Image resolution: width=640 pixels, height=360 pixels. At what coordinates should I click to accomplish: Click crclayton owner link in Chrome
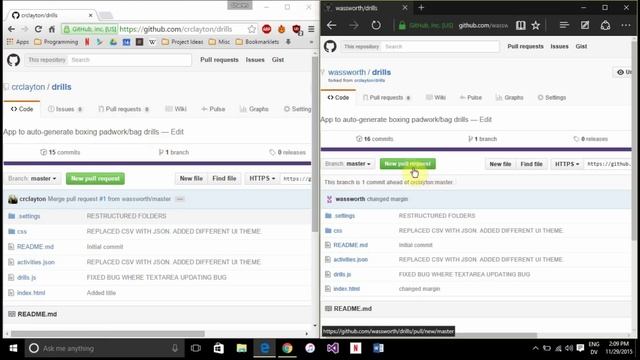click(x=28, y=87)
